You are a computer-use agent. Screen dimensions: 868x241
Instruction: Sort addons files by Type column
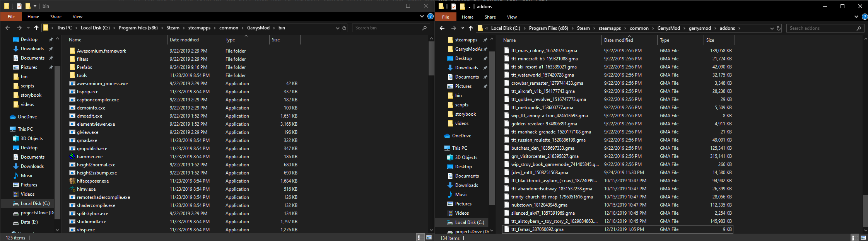click(x=680, y=40)
